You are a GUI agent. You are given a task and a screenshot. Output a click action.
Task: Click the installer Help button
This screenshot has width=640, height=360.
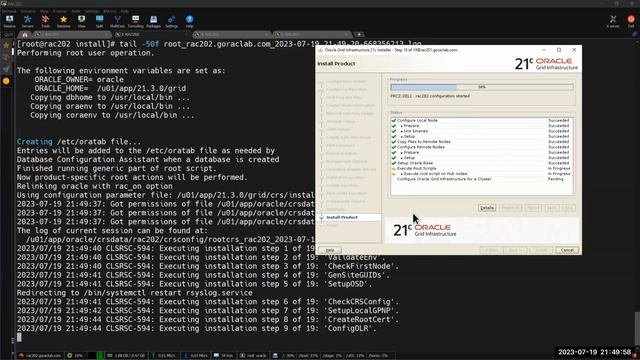coord(330,250)
